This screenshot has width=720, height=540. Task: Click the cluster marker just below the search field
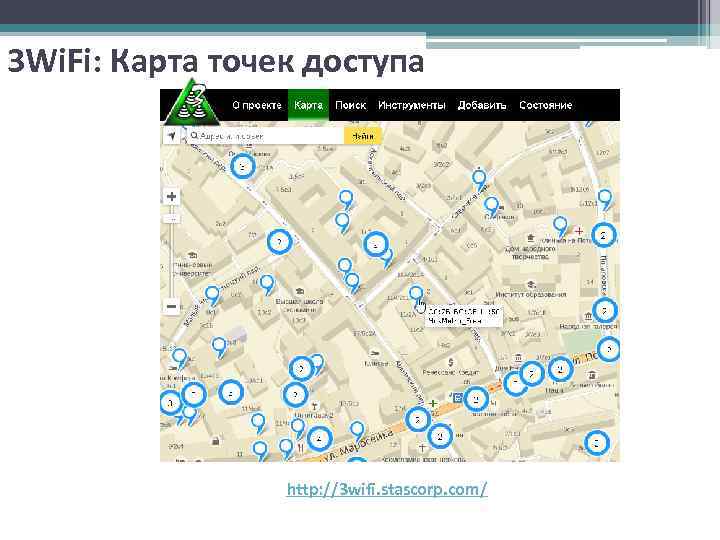click(x=242, y=166)
